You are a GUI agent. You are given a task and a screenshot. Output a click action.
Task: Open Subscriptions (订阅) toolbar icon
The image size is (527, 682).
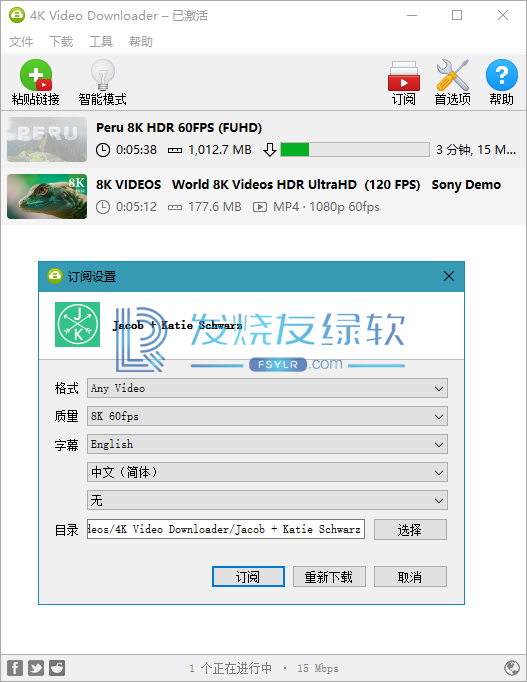404,76
